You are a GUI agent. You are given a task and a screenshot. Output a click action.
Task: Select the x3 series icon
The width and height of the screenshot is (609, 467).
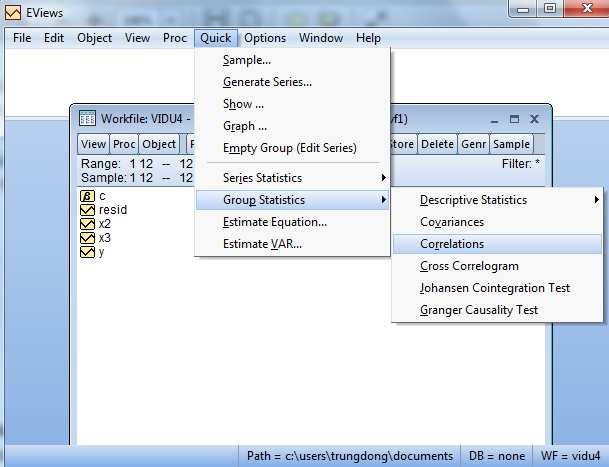pyautogui.click(x=87, y=238)
